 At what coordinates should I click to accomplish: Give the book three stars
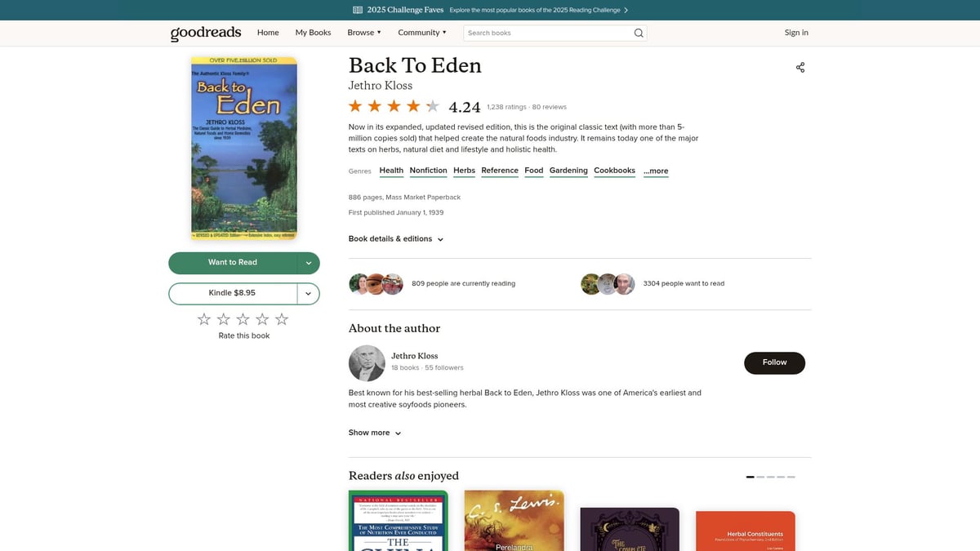pos(243,318)
